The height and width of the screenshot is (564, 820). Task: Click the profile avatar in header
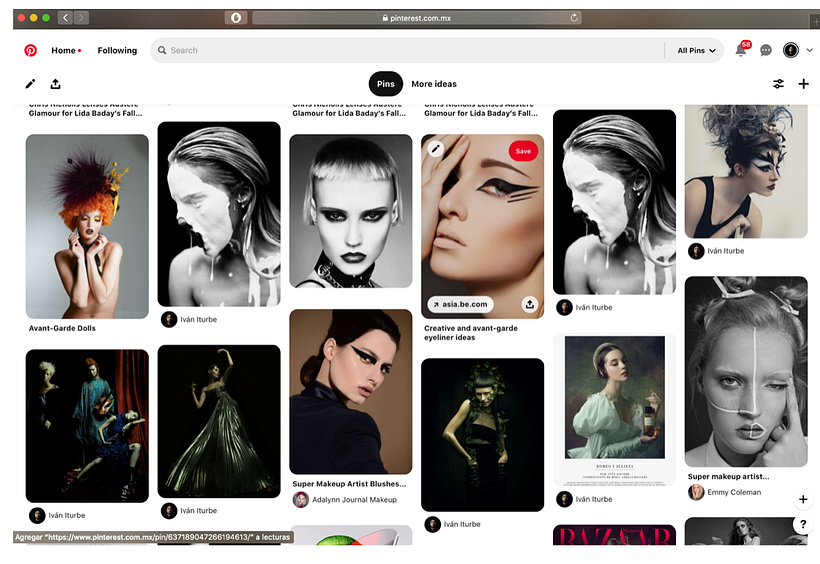790,50
